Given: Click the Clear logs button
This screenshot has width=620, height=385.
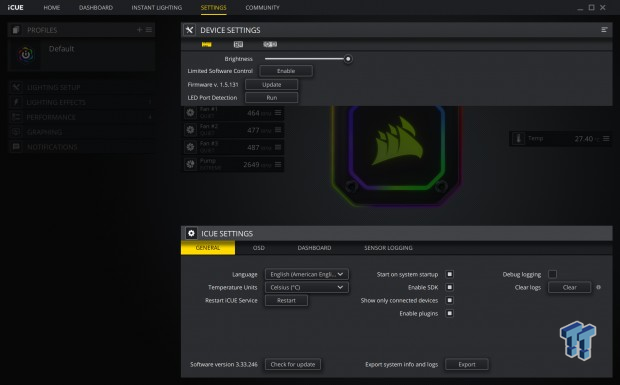Looking at the screenshot, I should (569, 287).
